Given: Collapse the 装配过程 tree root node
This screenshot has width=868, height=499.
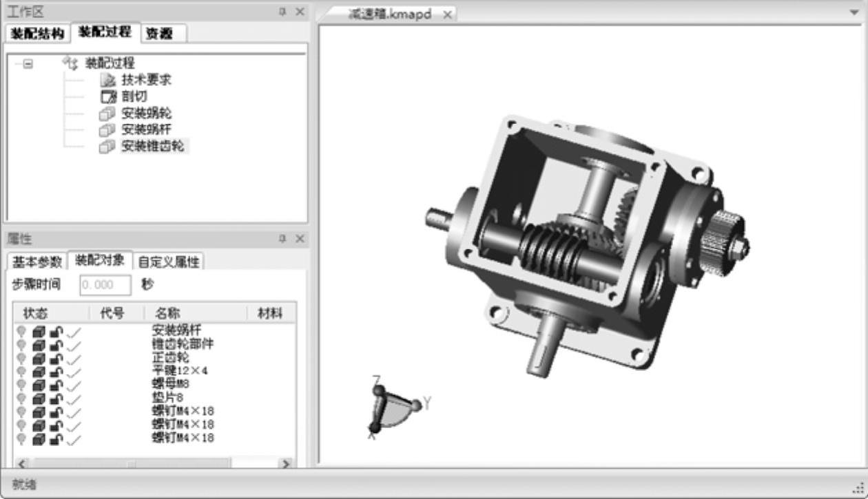Looking at the screenshot, I should click(x=28, y=63).
